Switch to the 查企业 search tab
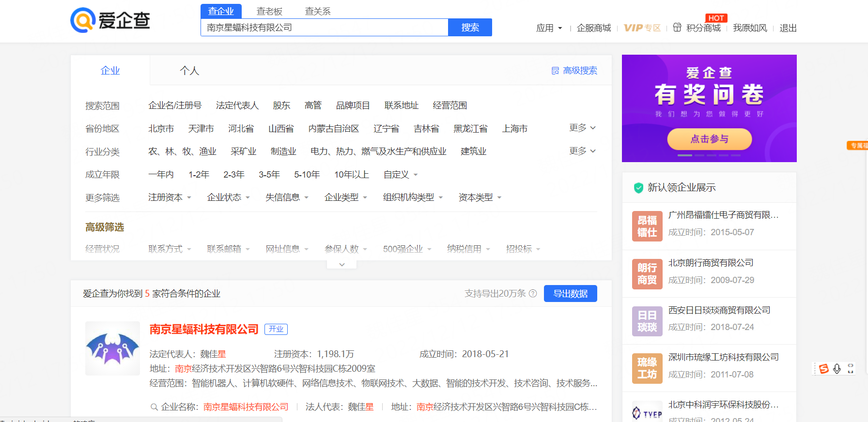The width and height of the screenshot is (868, 422). pyautogui.click(x=221, y=11)
